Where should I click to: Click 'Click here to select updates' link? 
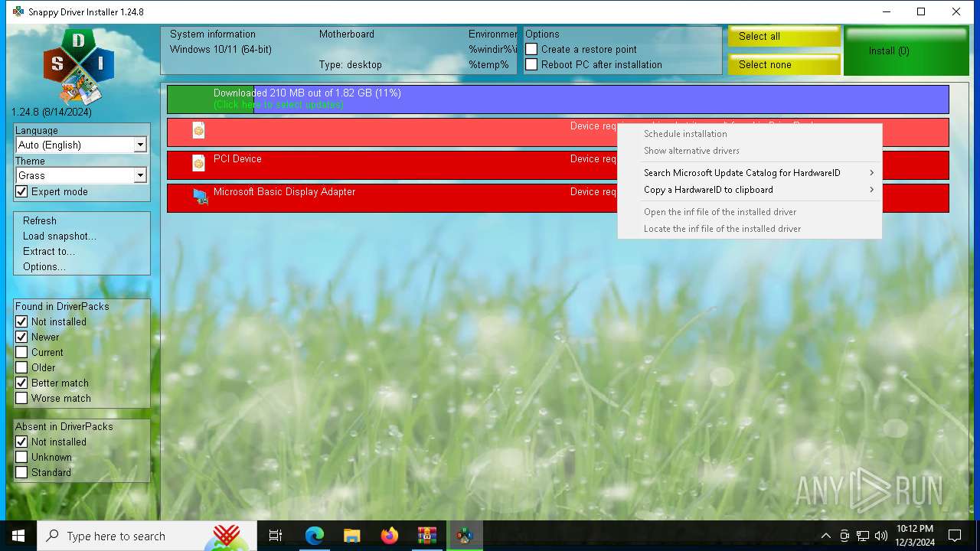pyautogui.click(x=279, y=105)
